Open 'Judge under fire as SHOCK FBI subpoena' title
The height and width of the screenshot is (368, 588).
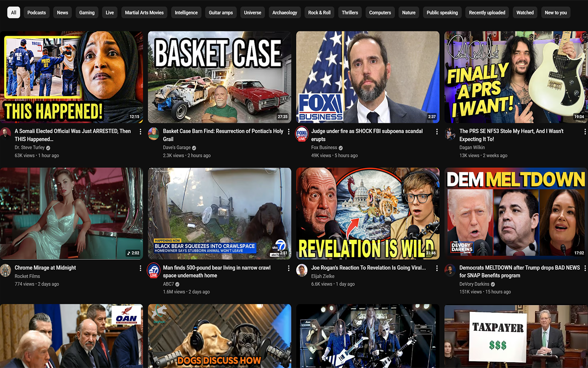(x=367, y=135)
